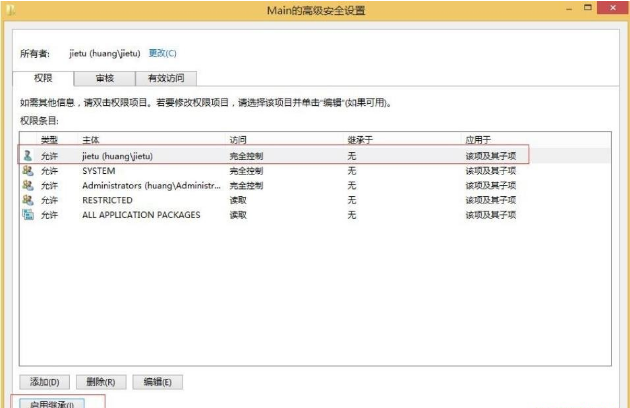
Task: Click the 启用继承(I) button
Action: [52, 404]
